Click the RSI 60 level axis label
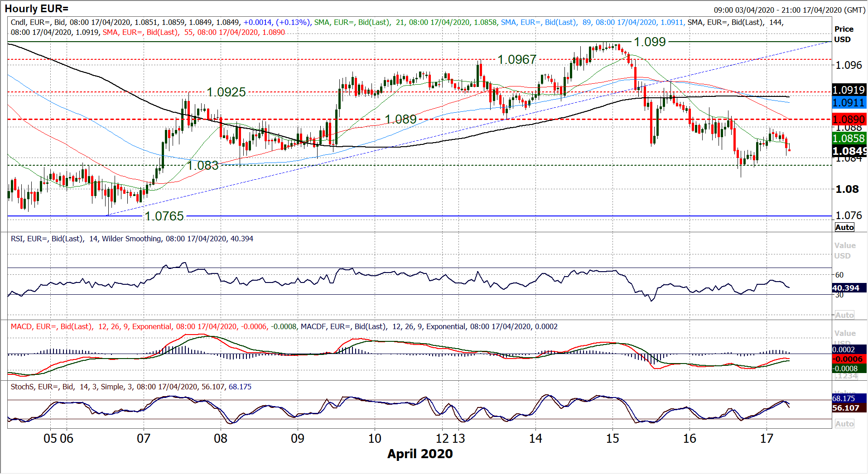868x474 pixels. coord(839,275)
